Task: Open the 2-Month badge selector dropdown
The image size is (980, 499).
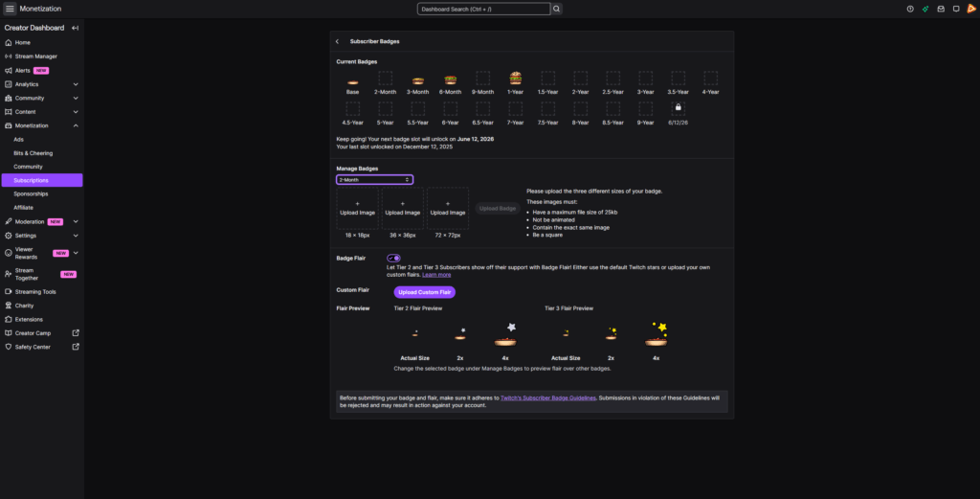Action: click(374, 179)
